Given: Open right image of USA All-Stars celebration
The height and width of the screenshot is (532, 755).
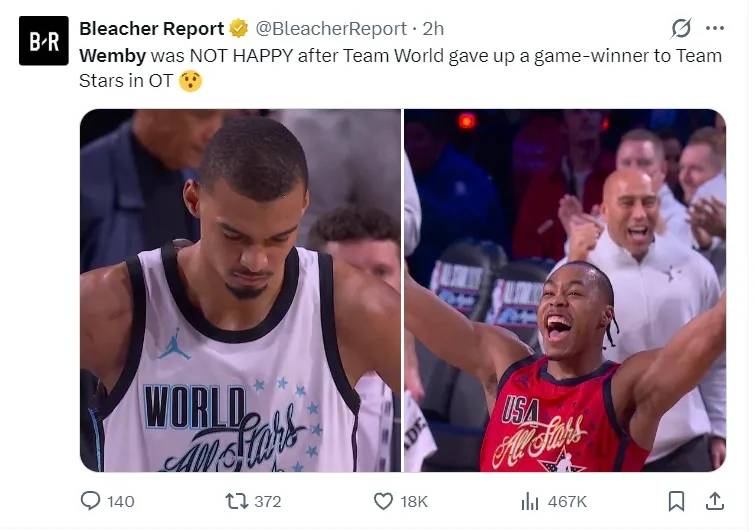Looking at the screenshot, I should [565, 290].
